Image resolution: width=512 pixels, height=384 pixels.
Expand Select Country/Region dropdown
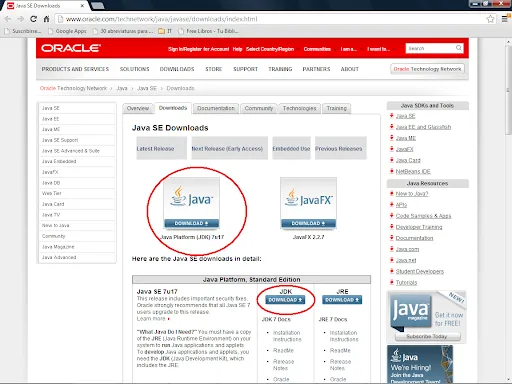pos(272,49)
